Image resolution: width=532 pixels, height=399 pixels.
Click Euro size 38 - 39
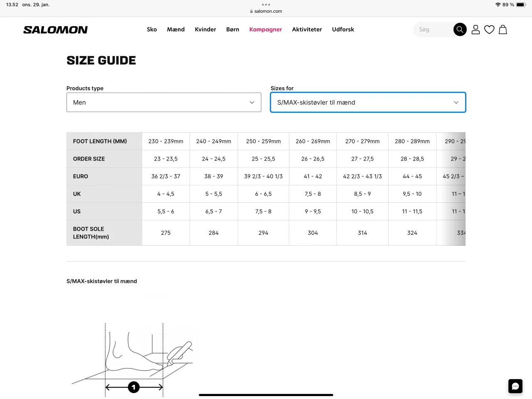214,176
